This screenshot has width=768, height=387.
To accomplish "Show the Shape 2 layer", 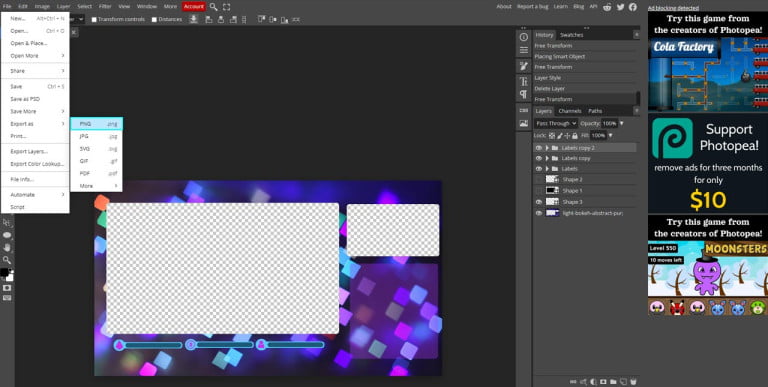I will tap(539, 179).
